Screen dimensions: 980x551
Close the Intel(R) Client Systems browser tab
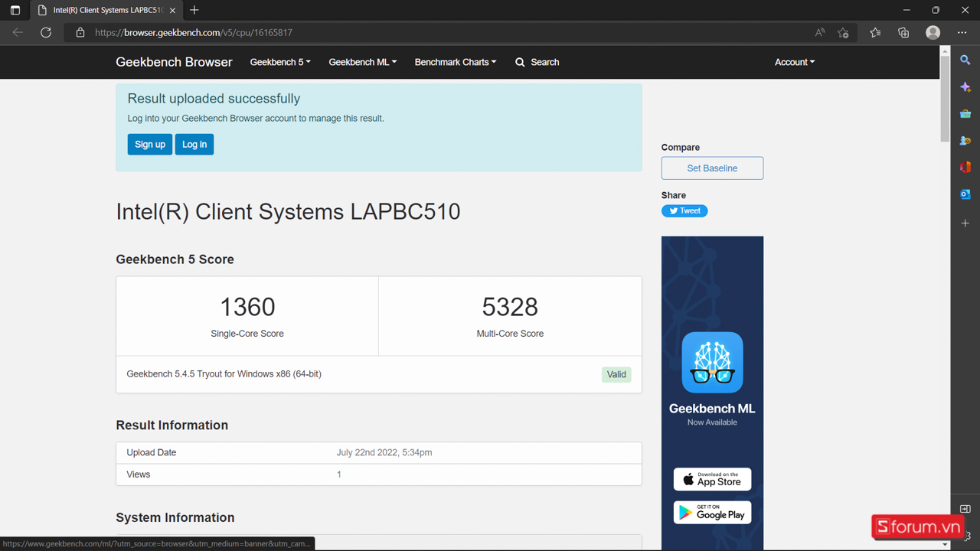coord(172,10)
